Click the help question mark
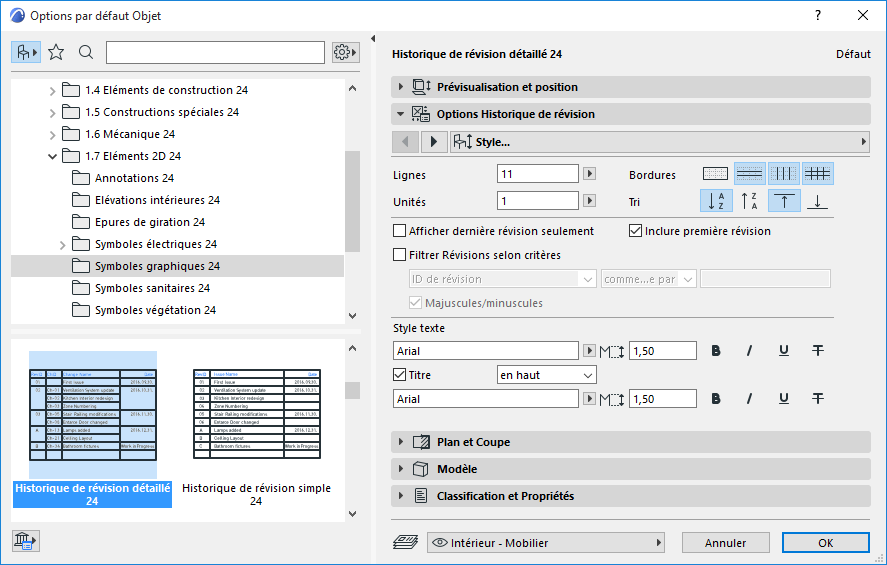The image size is (887, 565). 817,15
